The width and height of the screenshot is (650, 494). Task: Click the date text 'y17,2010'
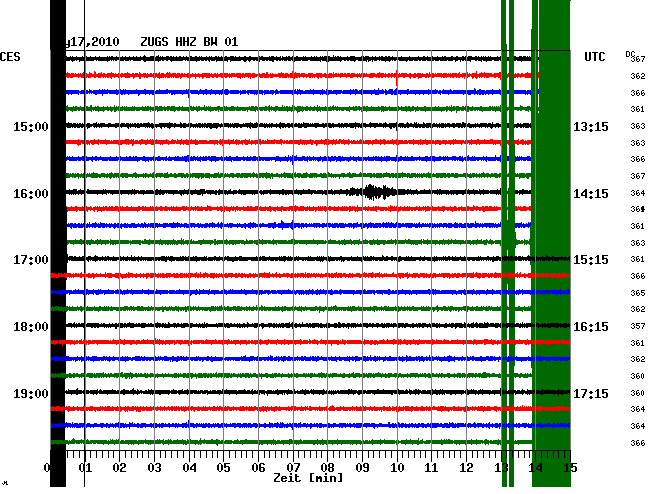tap(92, 42)
